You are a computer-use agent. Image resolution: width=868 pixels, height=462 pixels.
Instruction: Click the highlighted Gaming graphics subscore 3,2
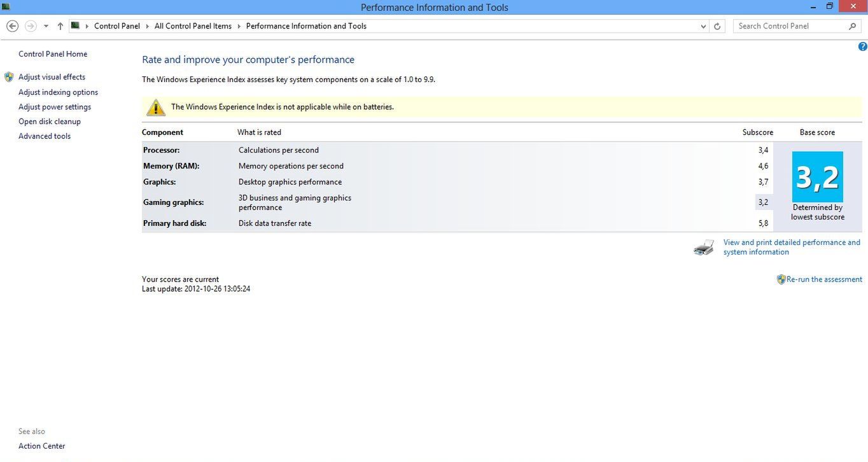pos(764,202)
